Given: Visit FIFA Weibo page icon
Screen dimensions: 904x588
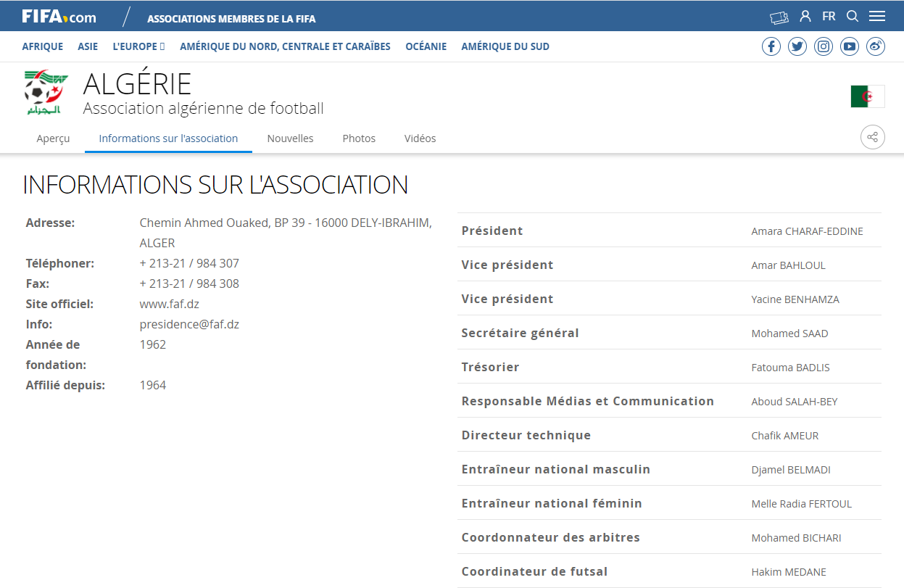Looking at the screenshot, I should point(876,46).
